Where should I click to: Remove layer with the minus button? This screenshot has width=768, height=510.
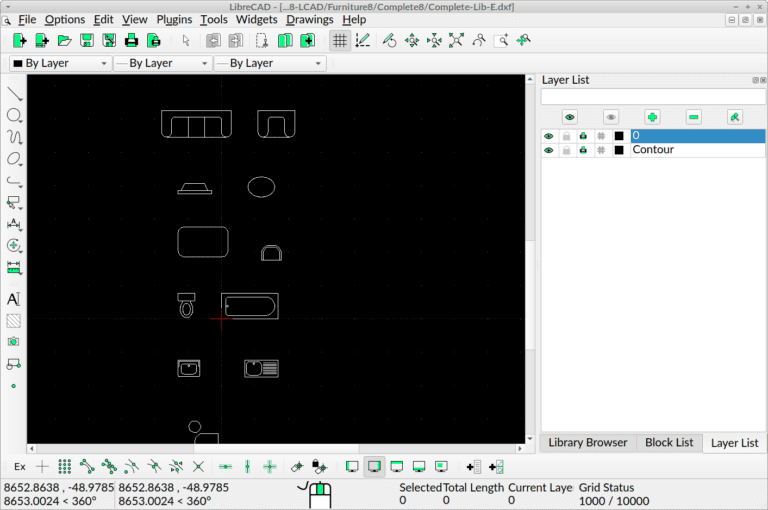pos(693,117)
